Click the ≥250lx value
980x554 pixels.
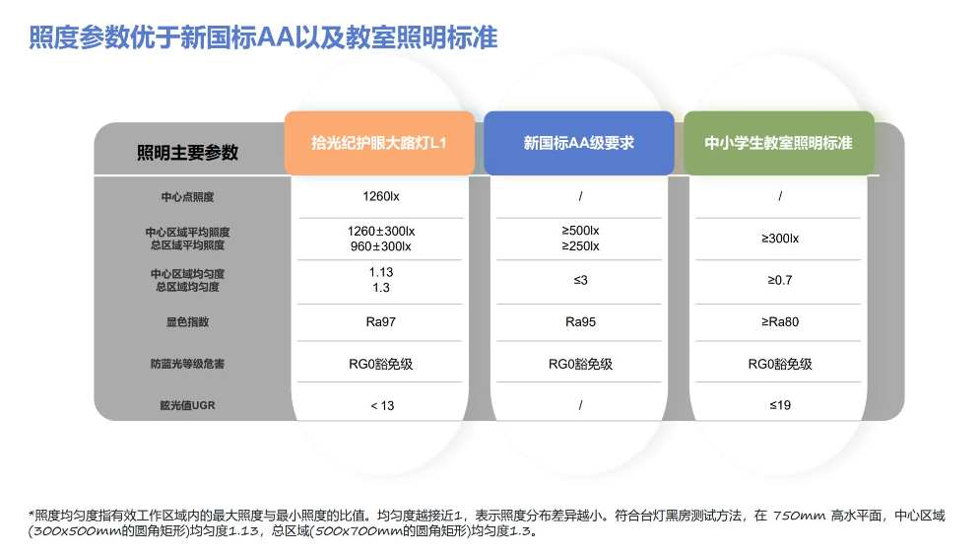(581, 246)
